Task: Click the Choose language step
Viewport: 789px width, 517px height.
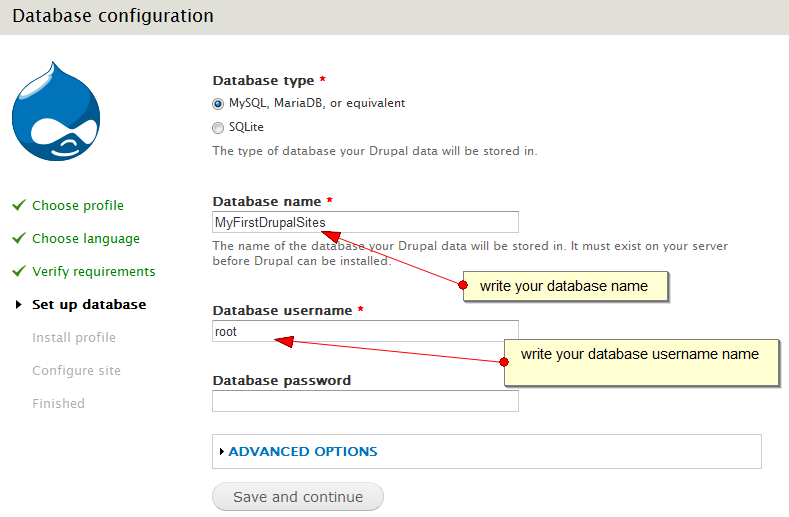Action: (86, 239)
